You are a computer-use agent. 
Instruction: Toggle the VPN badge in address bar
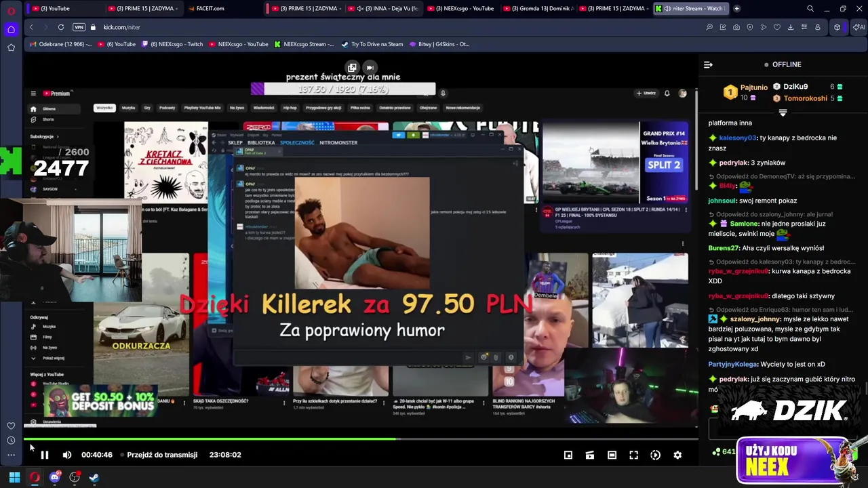[x=79, y=27]
